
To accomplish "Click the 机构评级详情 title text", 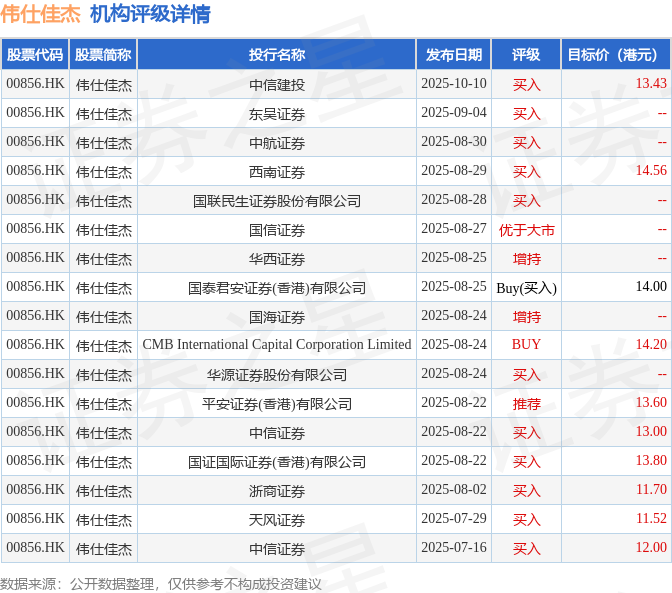I will 150,14.
